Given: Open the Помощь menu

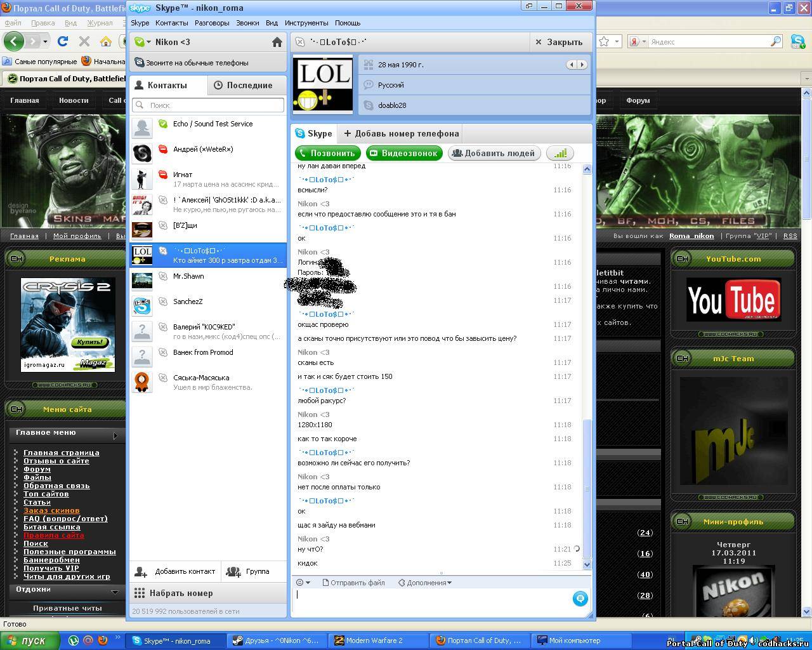Looking at the screenshot, I should [x=348, y=23].
